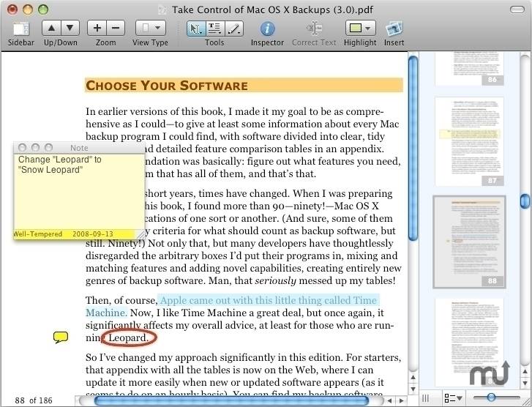Viewport: 532px width, 407px height.
Task: Click the Tools toolbar label
Action: point(214,42)
